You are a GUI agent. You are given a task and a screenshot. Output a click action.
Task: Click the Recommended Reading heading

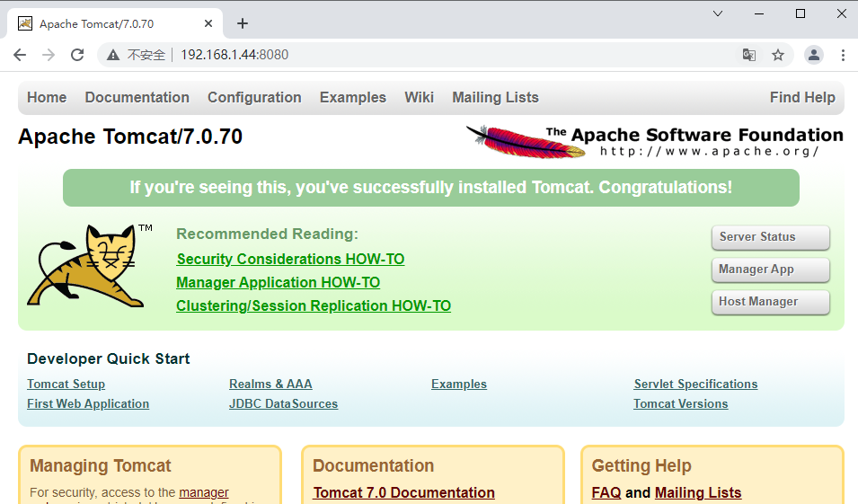point(267,234)
